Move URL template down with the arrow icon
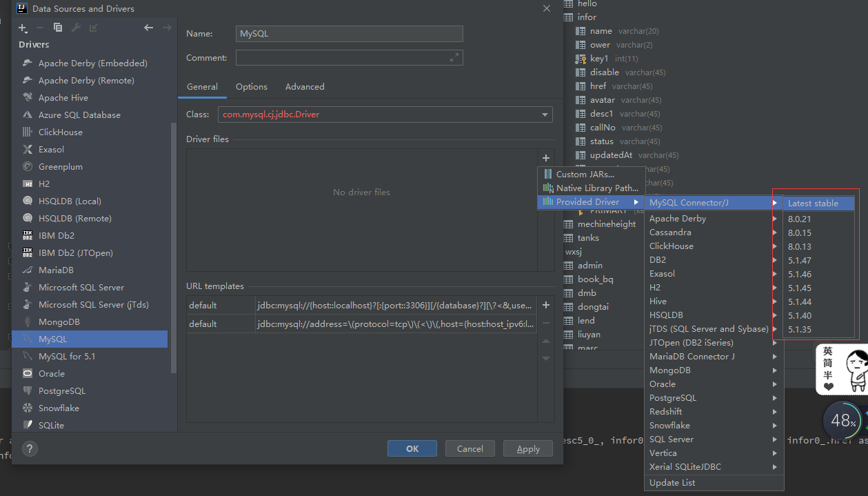The height and width of the screenshot is (496, 868). pos(546,359)
